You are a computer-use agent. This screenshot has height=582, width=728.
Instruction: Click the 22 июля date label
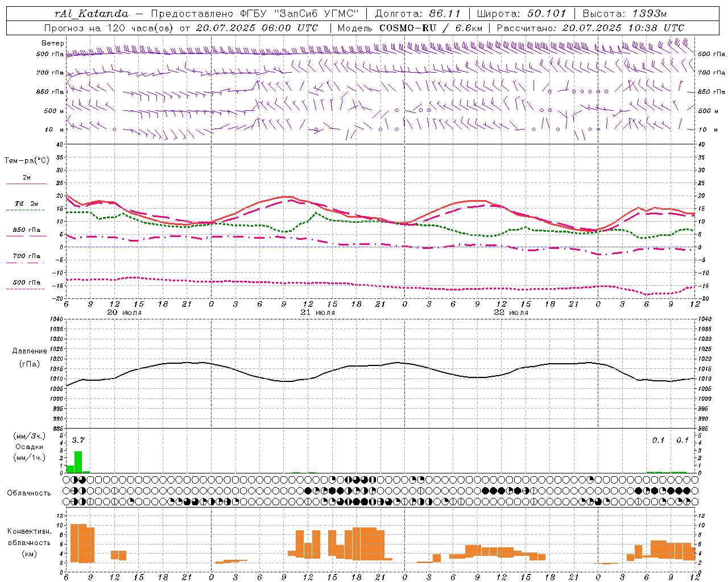point(511,313)
